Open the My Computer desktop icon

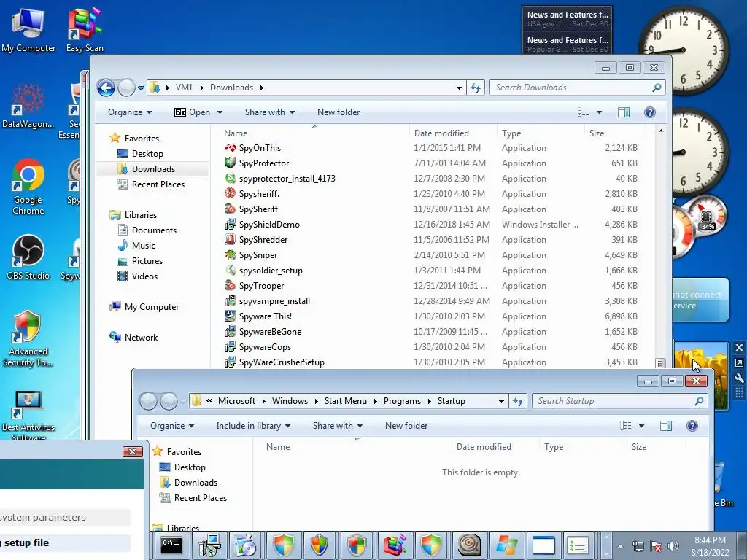[28, 28]
